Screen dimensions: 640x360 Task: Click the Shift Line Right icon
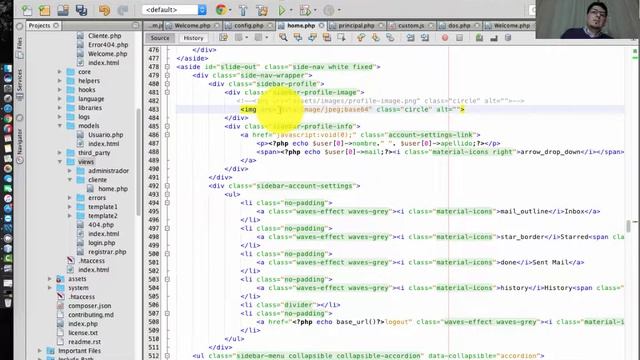(425, 38)
